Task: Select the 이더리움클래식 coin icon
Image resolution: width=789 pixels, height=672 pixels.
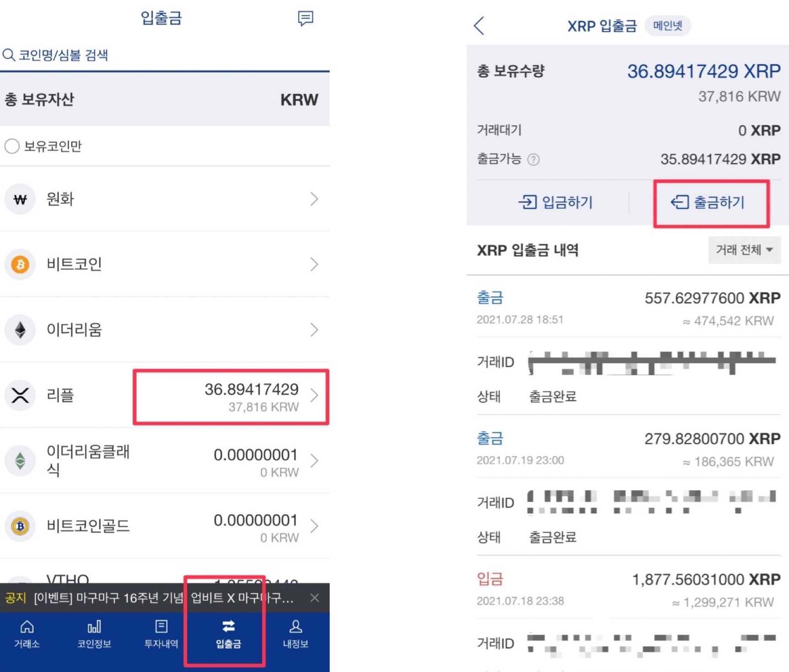Action: [20, 460]
